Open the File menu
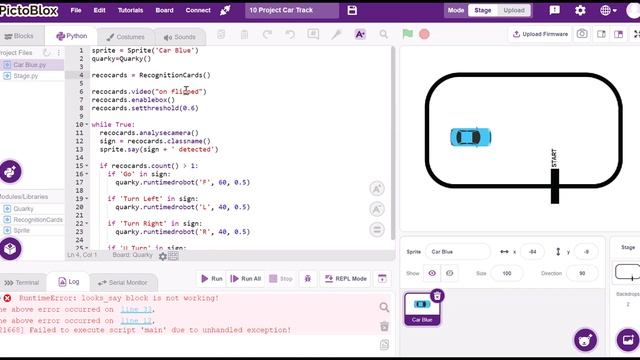The width and height of the screenshot is (640, 360). 76,10
